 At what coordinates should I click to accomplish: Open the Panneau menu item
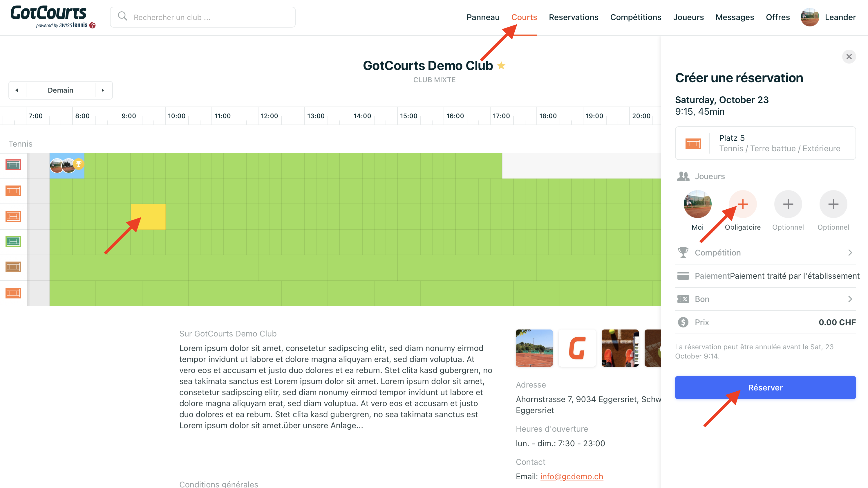click(483, 17)
